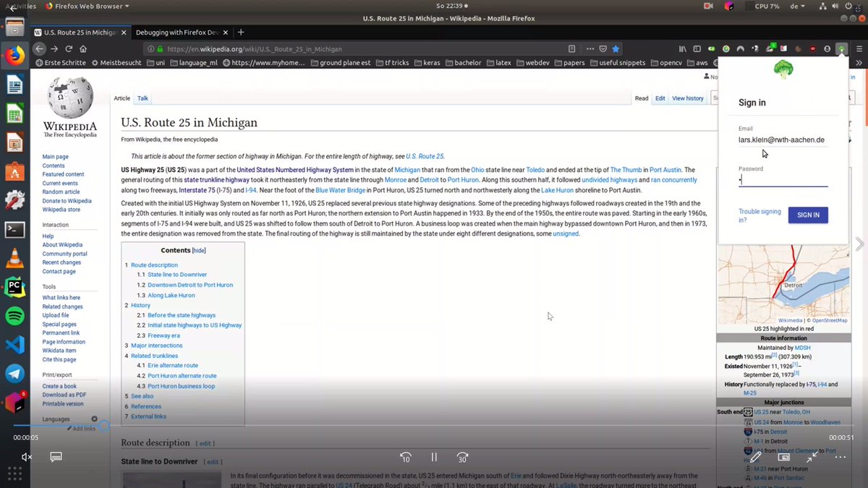
Task: Skip forward 30 seconds
Action: (x=462, y=457)
